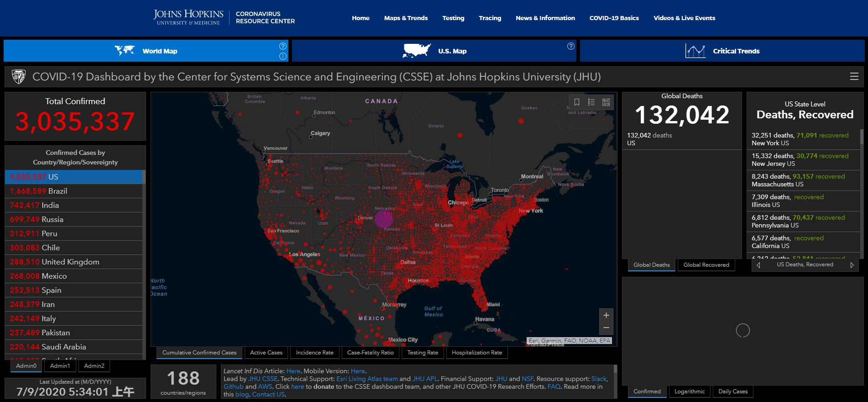Select Russia in confirmed cases list
868x402 pixels.
click(73, 219)
